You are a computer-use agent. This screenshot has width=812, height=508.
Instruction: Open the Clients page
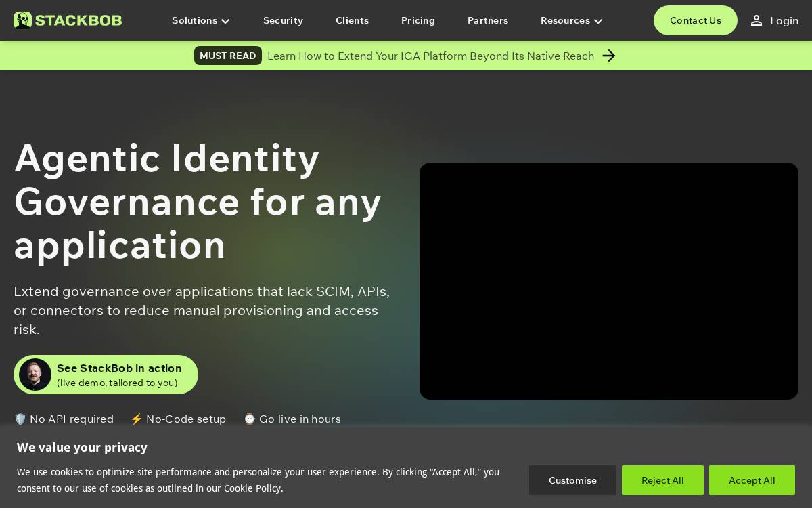pyautogui.click(x=352, y=20)
